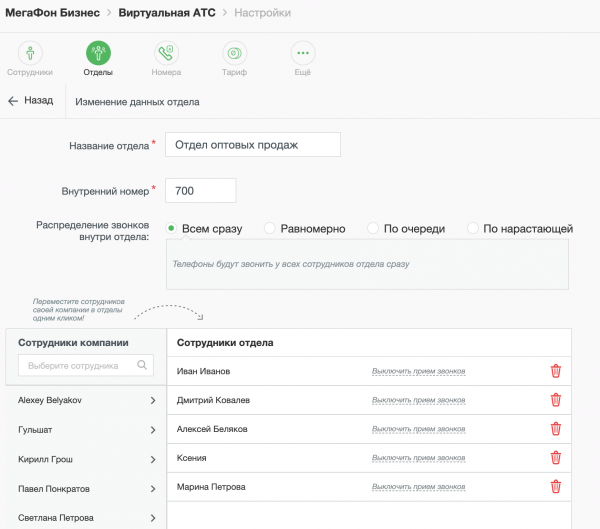Select По нарастающей call distribution
The width and height of the screenshot is (600, 529).
[x=473, y=229]
